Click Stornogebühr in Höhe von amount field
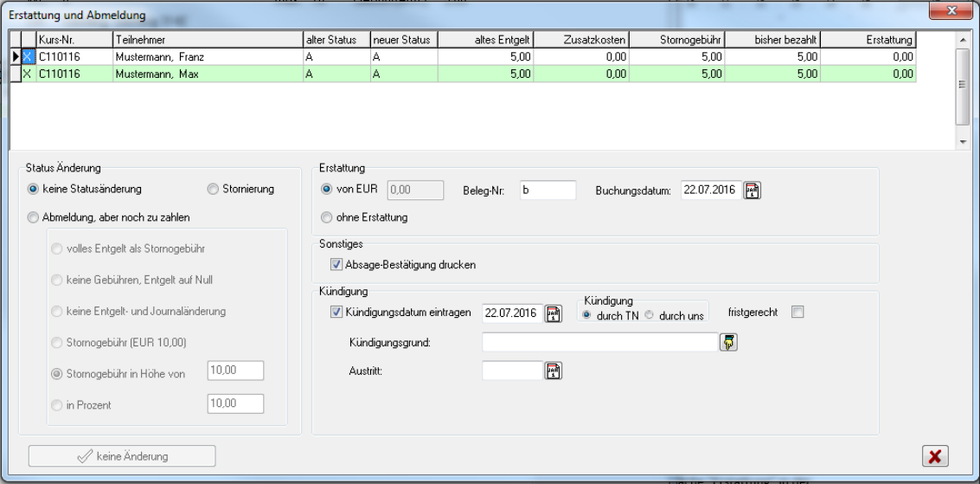Image resolution: width=980 pixels, height=484 pixels. [235, 371]
